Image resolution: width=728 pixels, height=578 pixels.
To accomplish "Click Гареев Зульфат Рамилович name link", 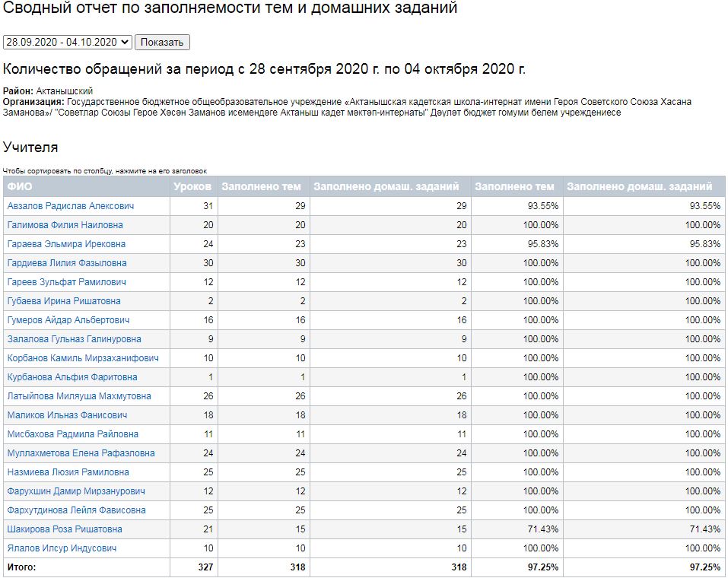I will click(66, 282).
